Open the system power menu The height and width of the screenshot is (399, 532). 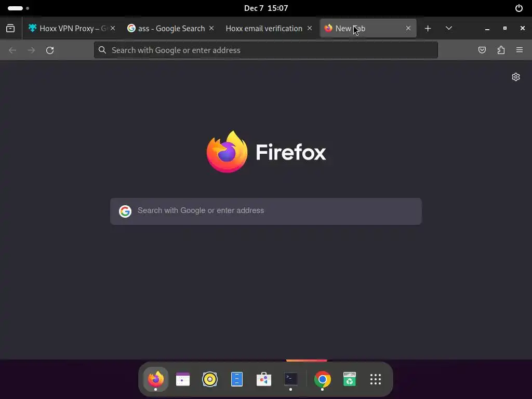(x=519, y=8)
